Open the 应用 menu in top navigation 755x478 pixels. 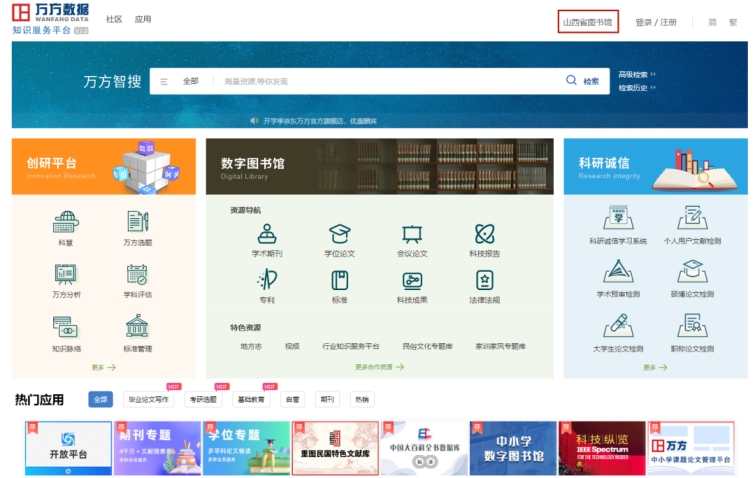tap(143, 20)
